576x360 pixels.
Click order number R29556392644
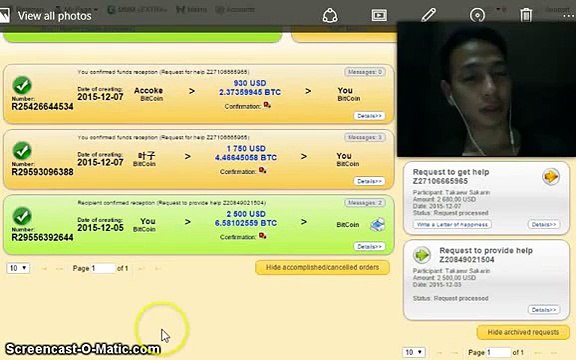(x=42, y=237)
